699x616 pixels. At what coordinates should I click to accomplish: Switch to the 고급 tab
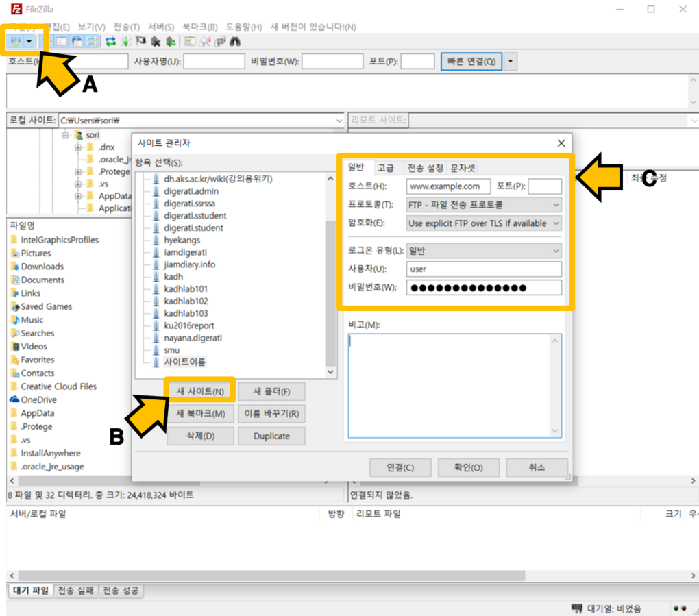tap(386, 168)
